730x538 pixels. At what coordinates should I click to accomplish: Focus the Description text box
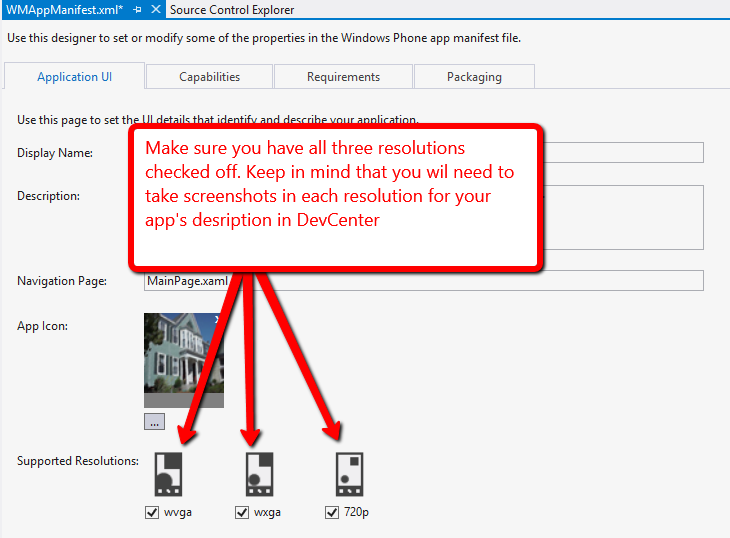(620, 217)
